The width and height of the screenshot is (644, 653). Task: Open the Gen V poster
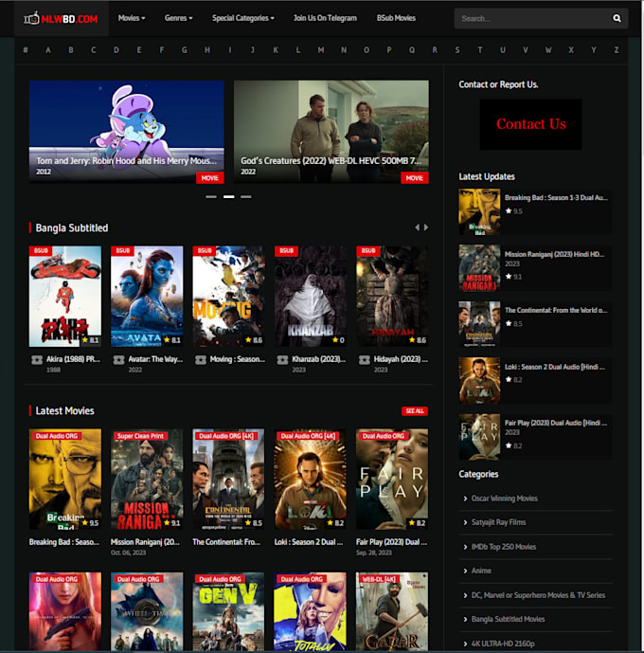[x=228, y=611]
